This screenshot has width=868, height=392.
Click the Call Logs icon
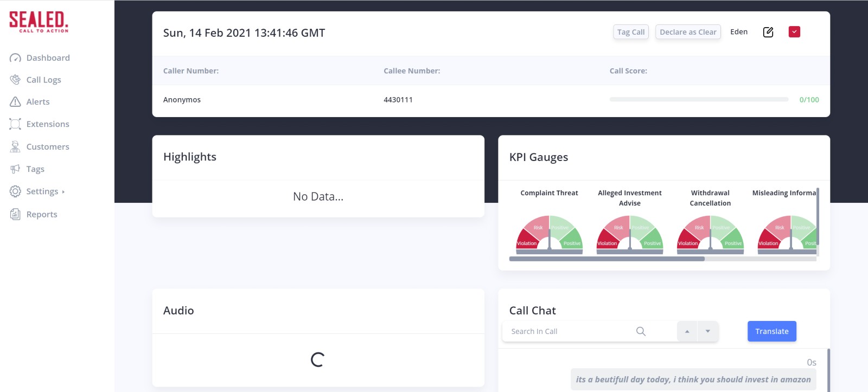coord(15,80)
